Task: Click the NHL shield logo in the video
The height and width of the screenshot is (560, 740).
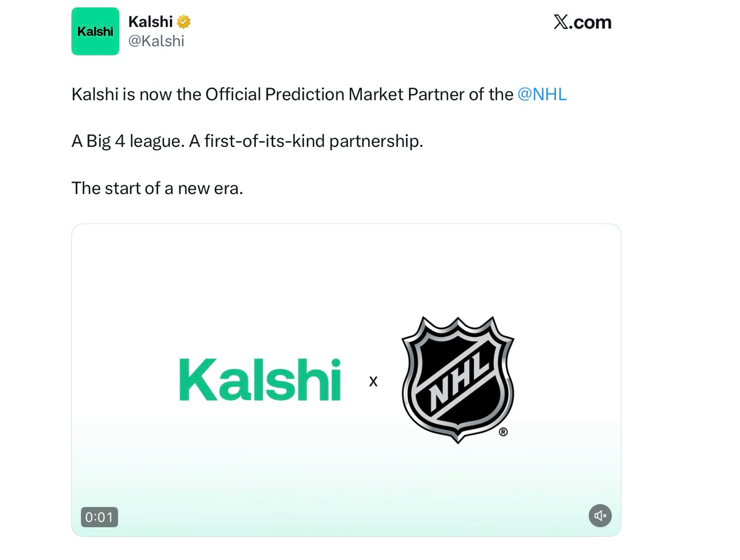Action: (458, 379)
